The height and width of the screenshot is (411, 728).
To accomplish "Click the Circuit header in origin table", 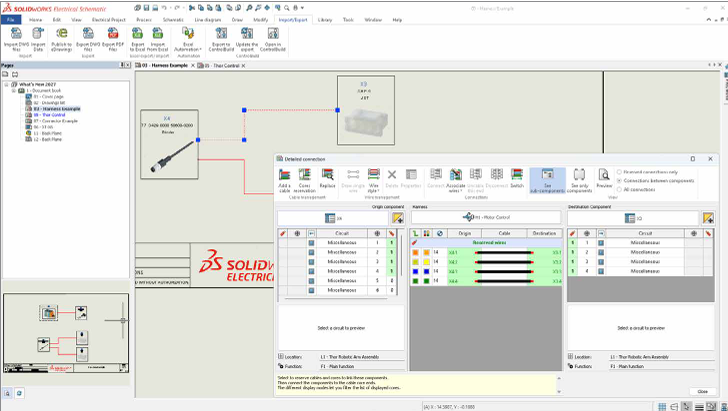I will point(342,233).
